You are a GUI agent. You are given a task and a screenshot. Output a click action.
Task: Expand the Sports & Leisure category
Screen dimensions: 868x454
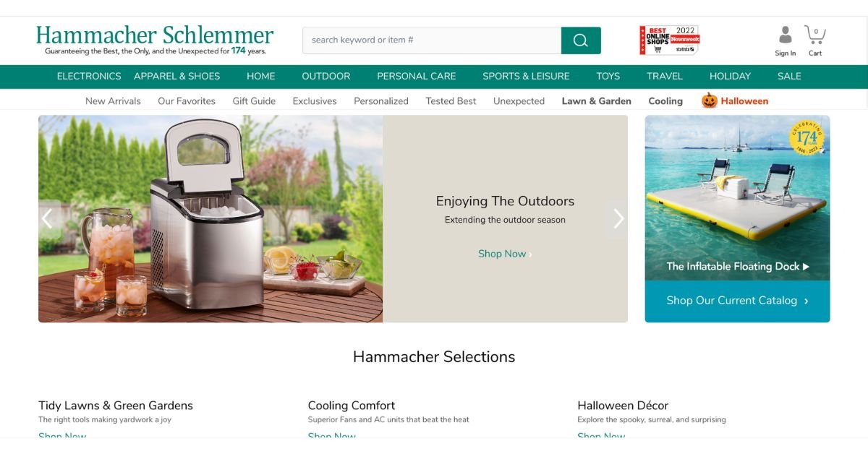coord(526,76)
